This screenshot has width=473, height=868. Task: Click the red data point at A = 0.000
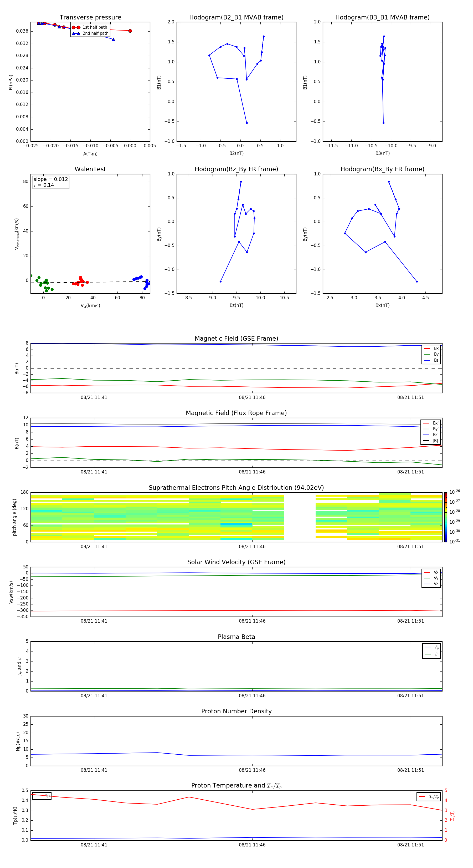pos(130,31)
